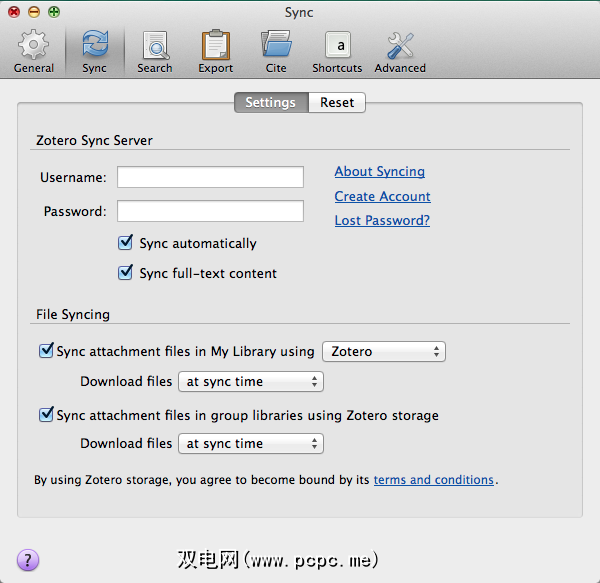Open the Cite preferences pane
Screen dimensions: 600x583
coord(276,51)
